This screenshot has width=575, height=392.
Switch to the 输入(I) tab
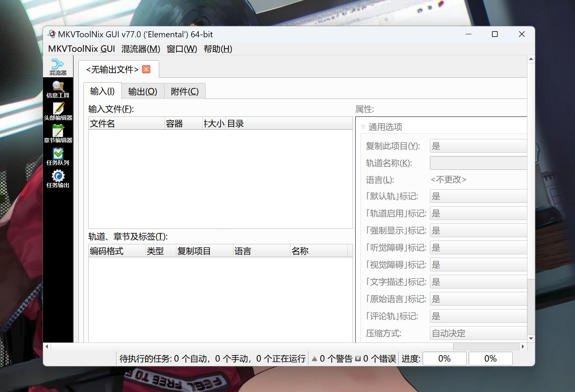point(102,91)
